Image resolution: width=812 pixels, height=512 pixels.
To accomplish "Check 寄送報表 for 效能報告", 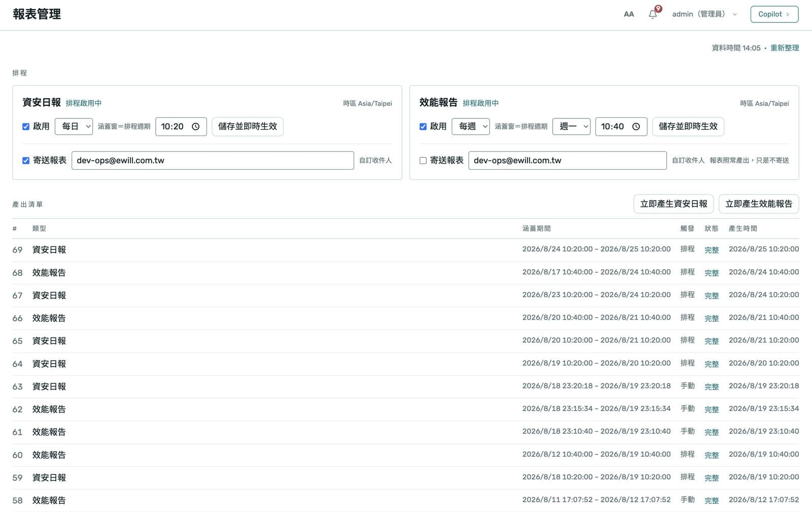I will coord(423,161).
